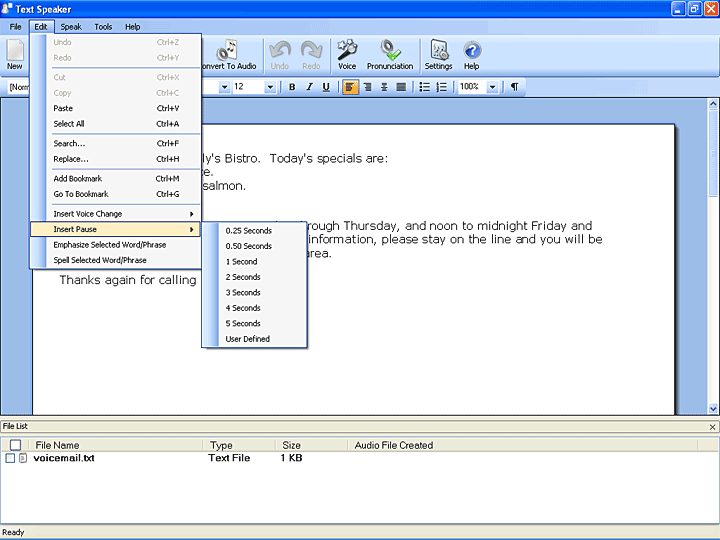Screen dimensions: 720x540
Task: Insert a 1 Second pause
Action: pyautogui.click(x=255, y=262)
